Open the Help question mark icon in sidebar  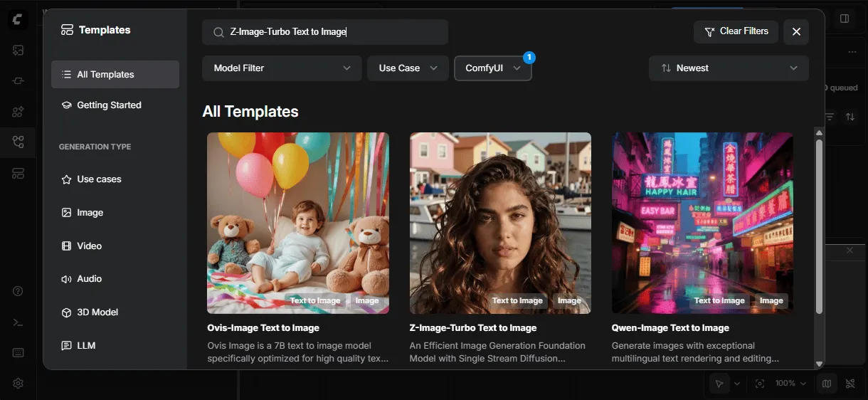(x=18, y=291)
